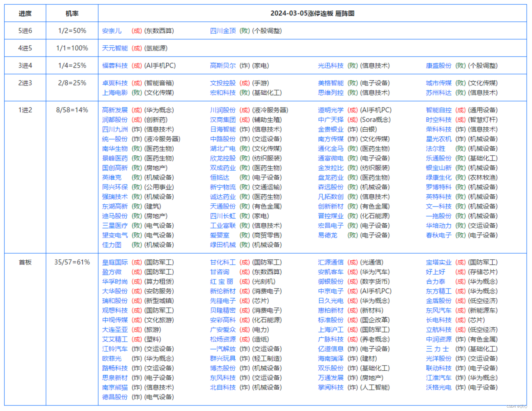Image resolution: width=532 pixels, height=411 pixels.
Task: Open the 智能自控 stock link
Action: pyautogui.click(x=439, y=110)
